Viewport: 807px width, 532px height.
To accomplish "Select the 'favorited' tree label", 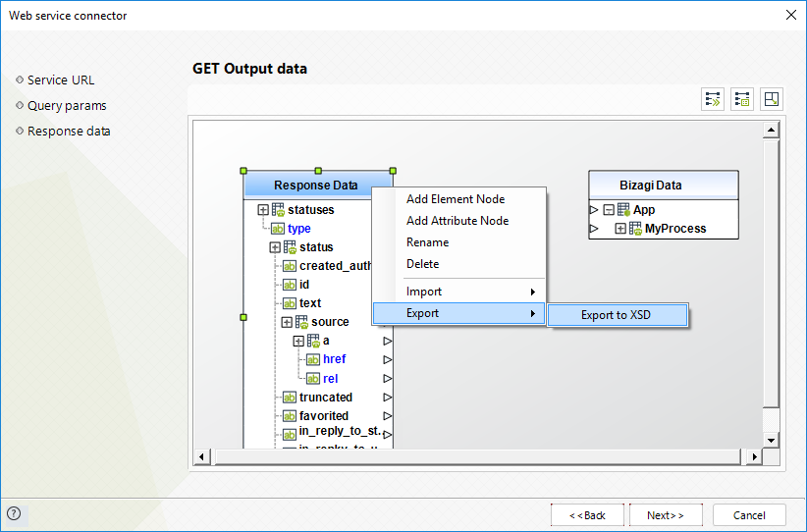I will coord(324,416).
